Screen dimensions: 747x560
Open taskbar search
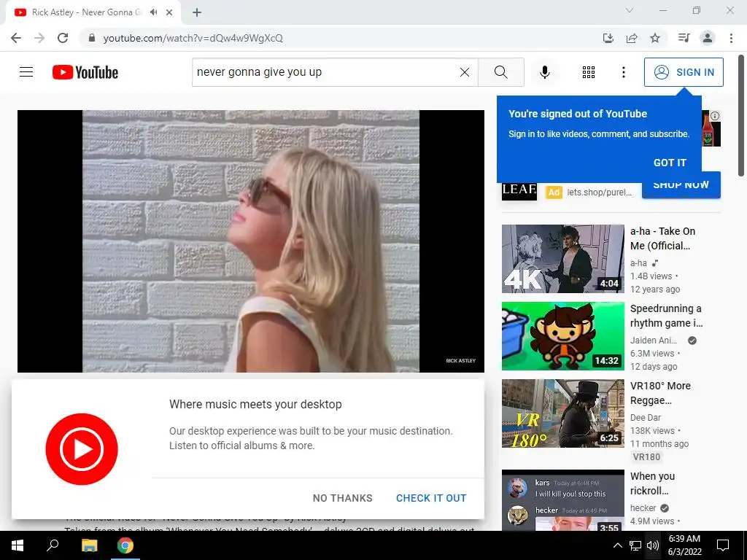coord(53,545)
